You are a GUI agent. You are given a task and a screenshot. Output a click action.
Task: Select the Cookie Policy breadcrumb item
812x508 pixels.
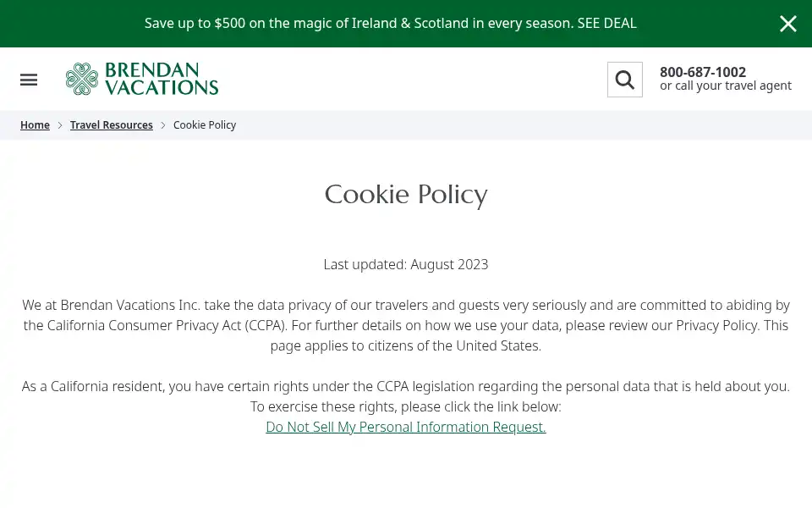point(205,125)
